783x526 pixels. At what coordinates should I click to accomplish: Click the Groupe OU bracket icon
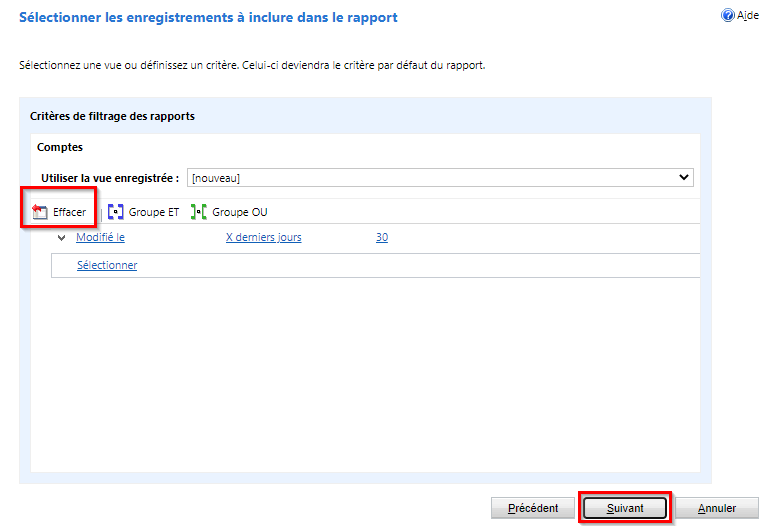pos(199,212)
